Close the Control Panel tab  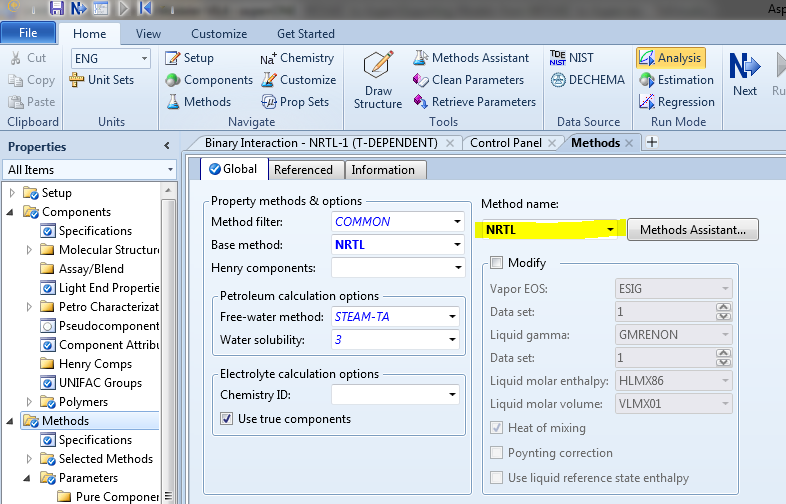tap(552, 143)
